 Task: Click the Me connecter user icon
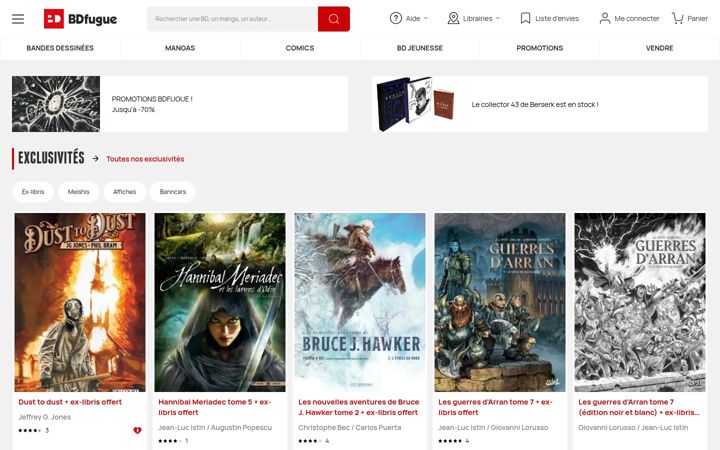(x=605, y=18)
